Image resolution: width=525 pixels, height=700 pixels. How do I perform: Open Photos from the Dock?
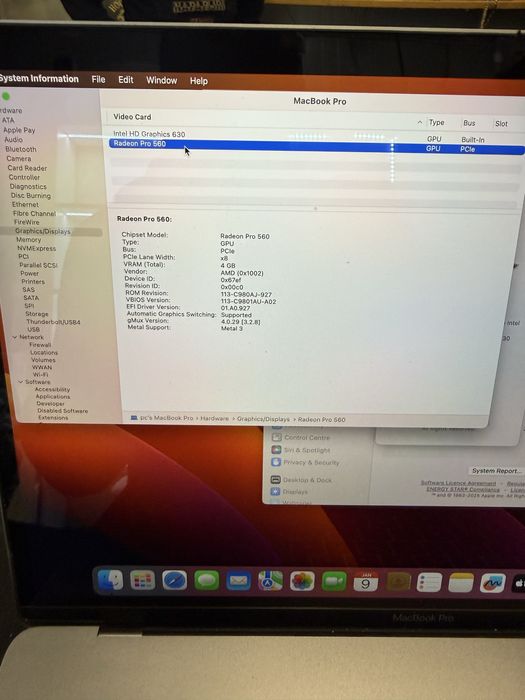302,582
